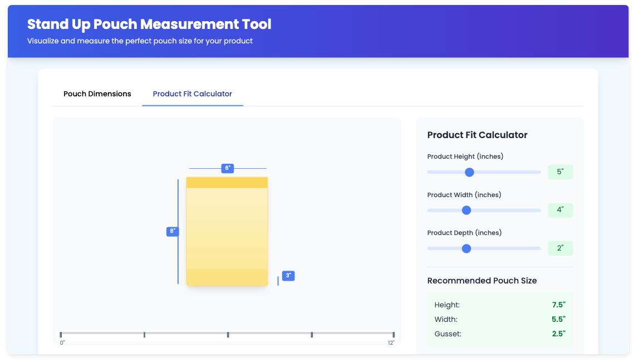This screenshot has width=644, height=362.
Task: Select the Product Depth slider thumb
Action: pyautogui.click(x=466, y=248)
